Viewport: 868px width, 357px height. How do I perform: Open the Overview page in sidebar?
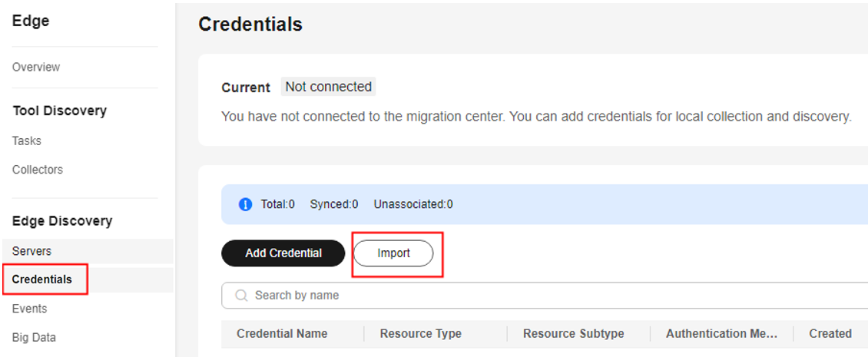pos(36,67)
